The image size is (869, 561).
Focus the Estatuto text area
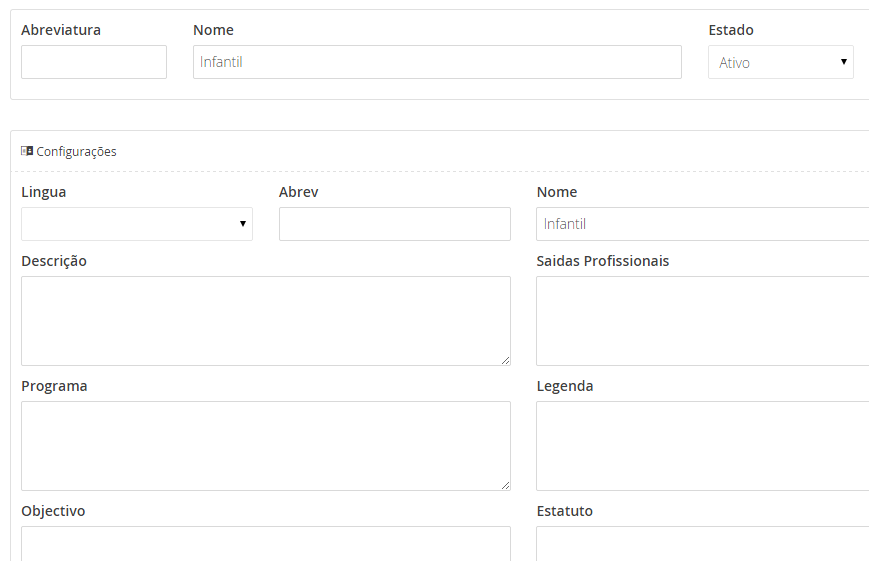[702, 543]
